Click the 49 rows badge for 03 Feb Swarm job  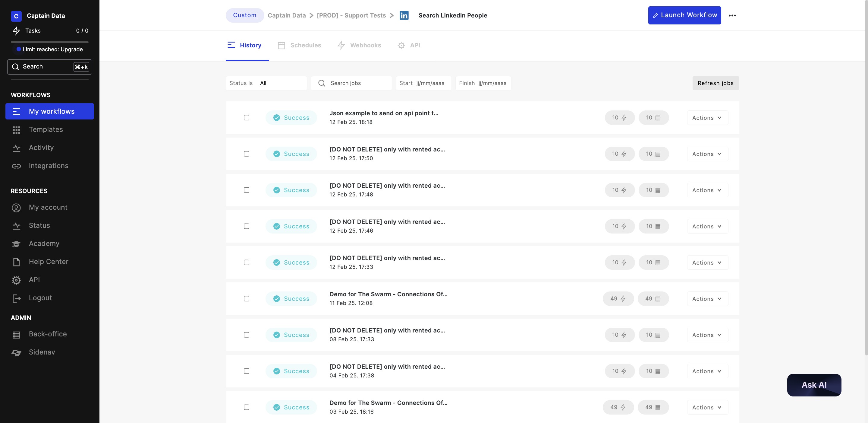click(653, 408)
